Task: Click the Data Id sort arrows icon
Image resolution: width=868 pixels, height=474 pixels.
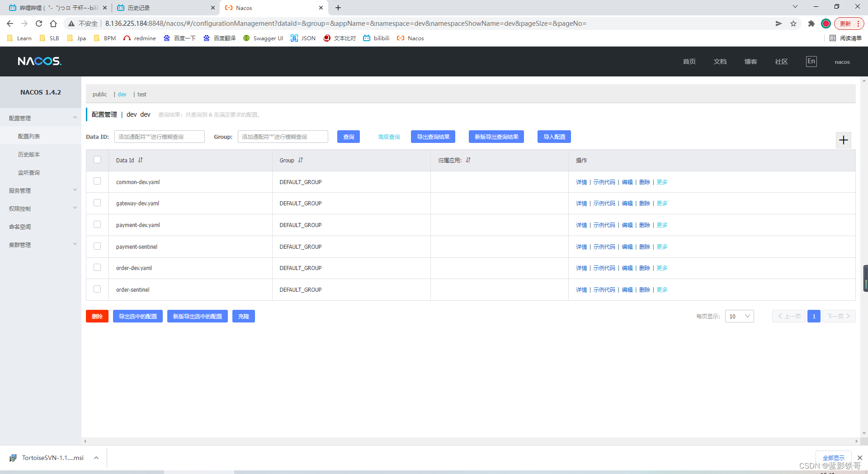Action: pyautogui.click(x=140, y=160)
